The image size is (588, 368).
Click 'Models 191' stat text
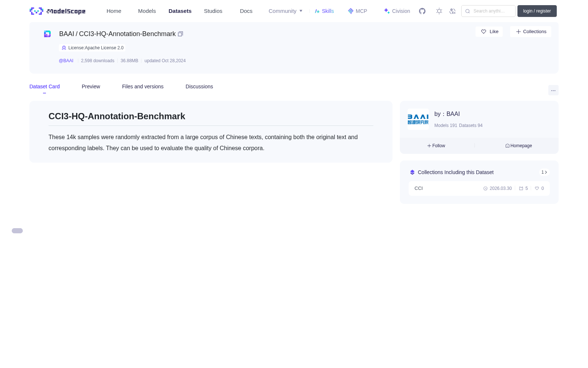pyautogui.click(x=446, y=125)
